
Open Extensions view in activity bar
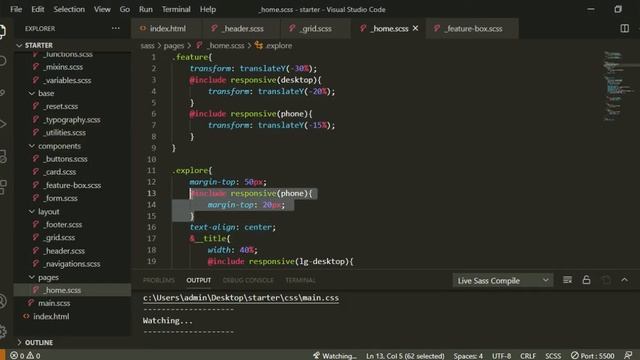coord(2,187)
